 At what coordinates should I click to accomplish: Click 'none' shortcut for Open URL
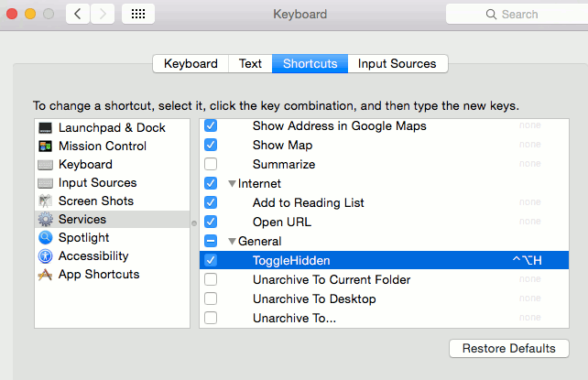(x=530, y=222)
